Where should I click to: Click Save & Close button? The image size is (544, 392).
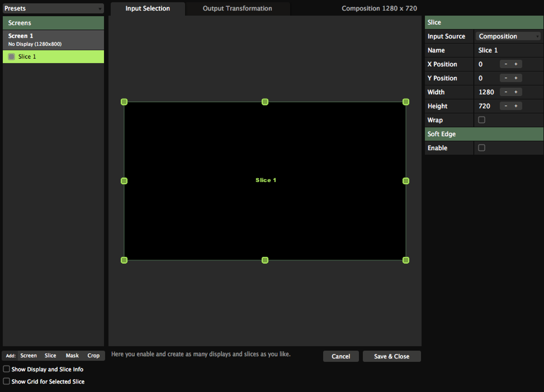(x=391, y=356)
